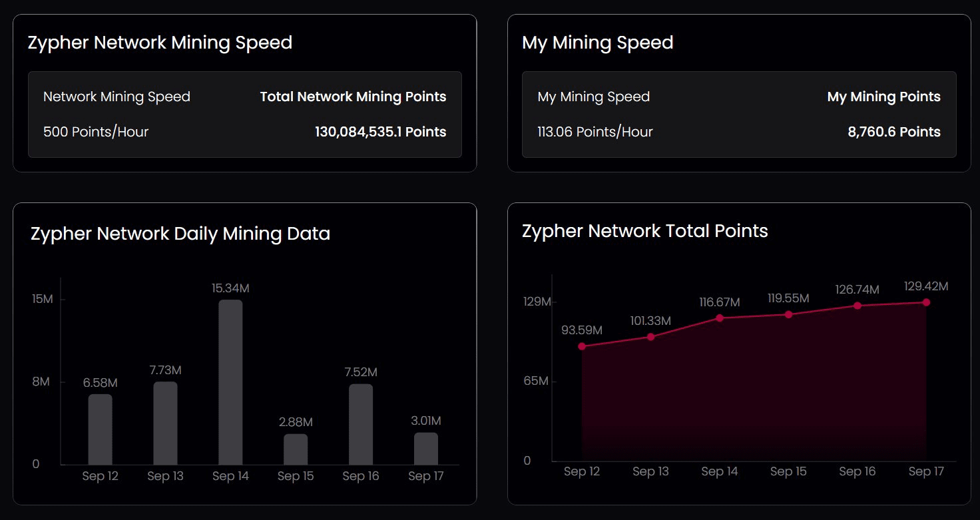Image resolution: width=980 pixels, height=520 pixels.
Task: Select the 129.42M data point for Sep 17
Action: 926,302
